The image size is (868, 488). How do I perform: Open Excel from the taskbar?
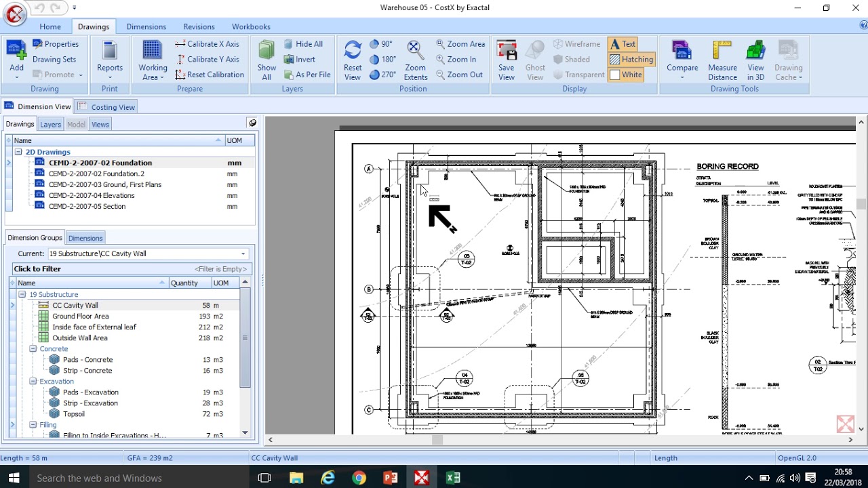pyautogui.click(x=453, y=478)
